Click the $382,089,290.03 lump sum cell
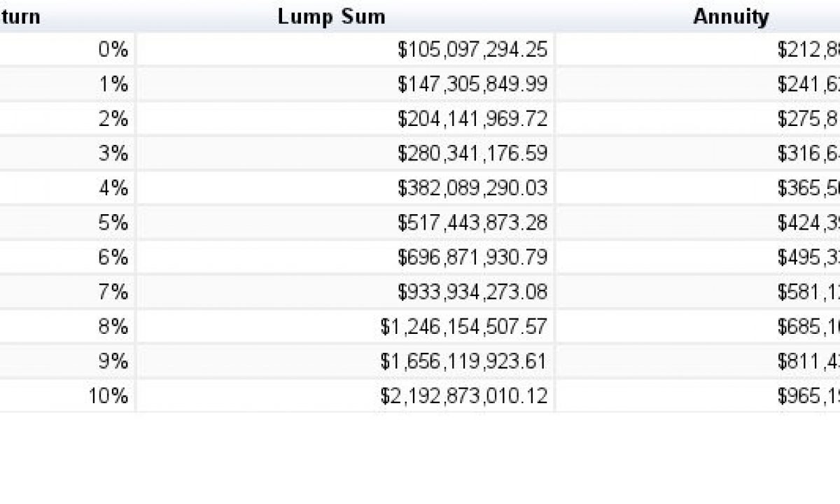The height and width of the screenshot is (504, 840). tap(472, 188)
